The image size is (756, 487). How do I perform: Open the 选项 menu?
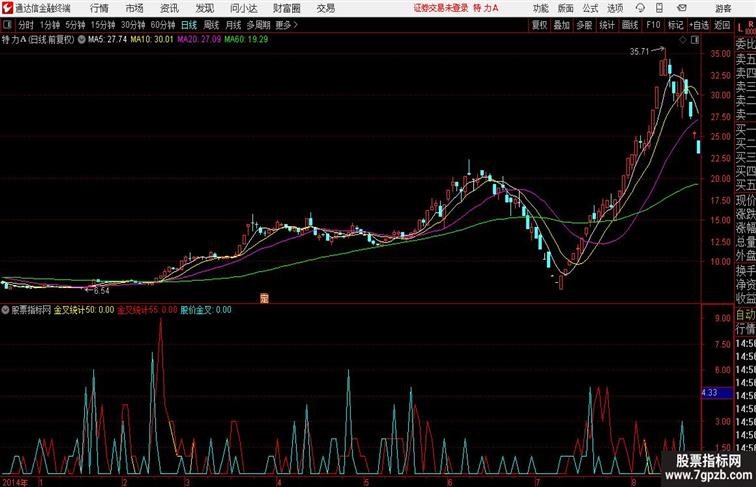[x=615, y=8]
